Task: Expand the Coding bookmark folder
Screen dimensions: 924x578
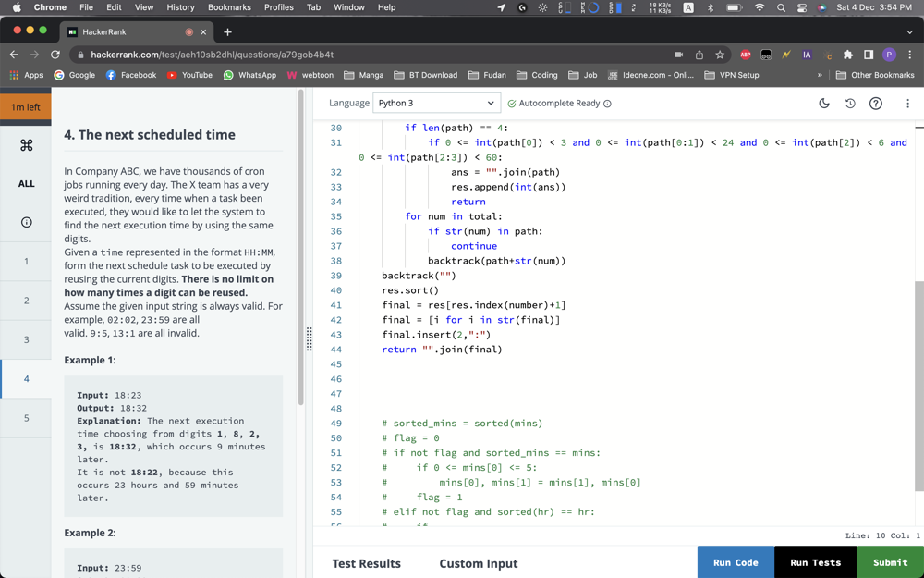Action: point(537,75)
